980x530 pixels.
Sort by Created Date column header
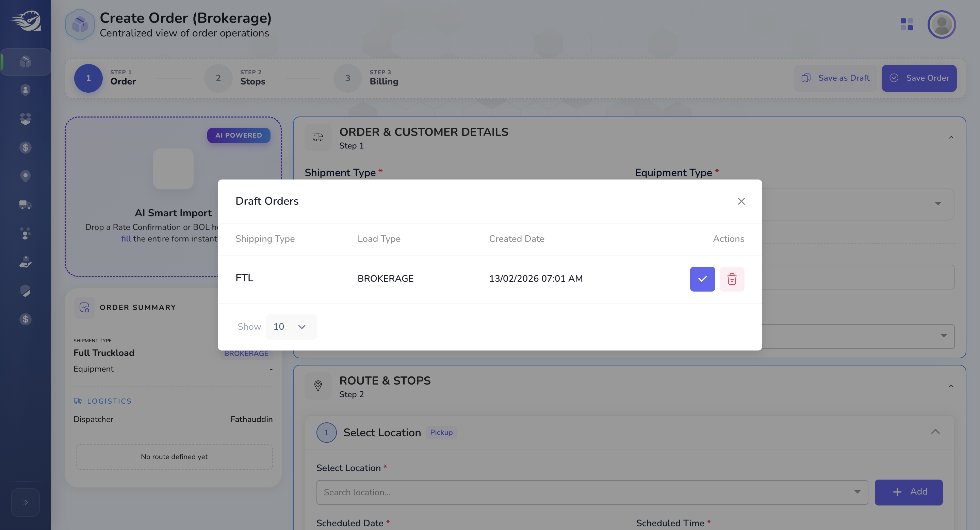coord(516,239)
